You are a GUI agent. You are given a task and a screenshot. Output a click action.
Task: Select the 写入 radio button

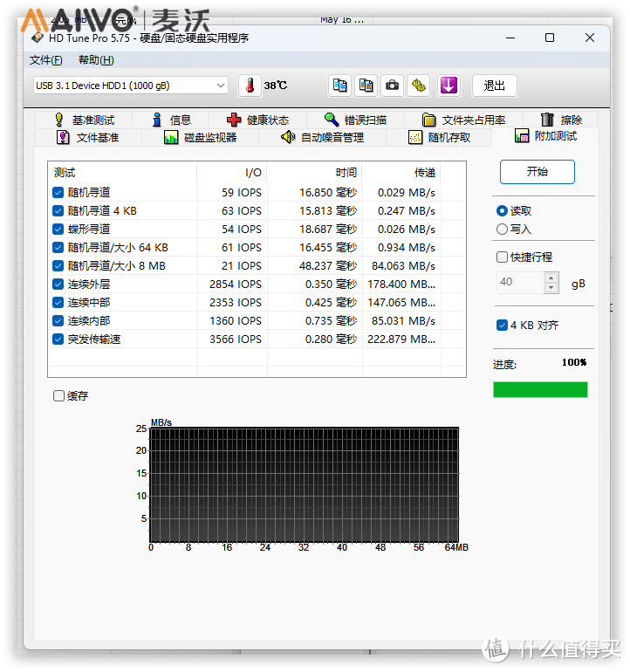coord(502,230)
